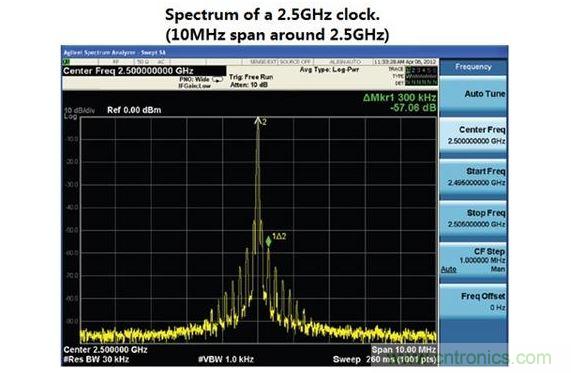
Task: Click the Stop Freq softkey
Action: click(x=473, y=218)
